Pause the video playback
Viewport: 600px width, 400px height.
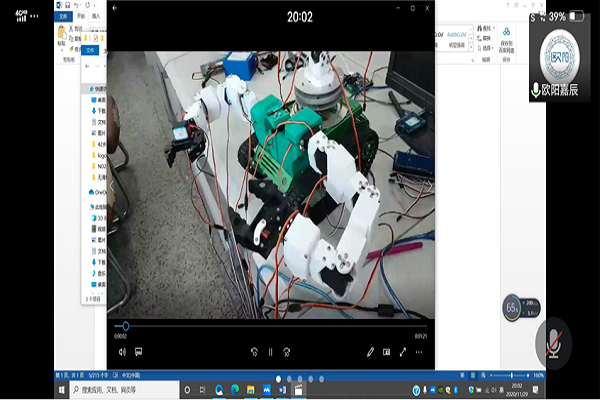tap(270, 352)
